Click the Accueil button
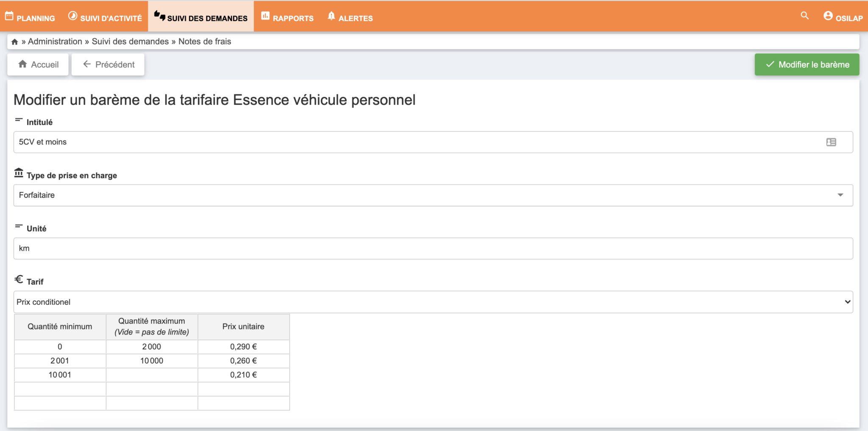The width and height of the screenshot is (868, 431). click(38, 64)
